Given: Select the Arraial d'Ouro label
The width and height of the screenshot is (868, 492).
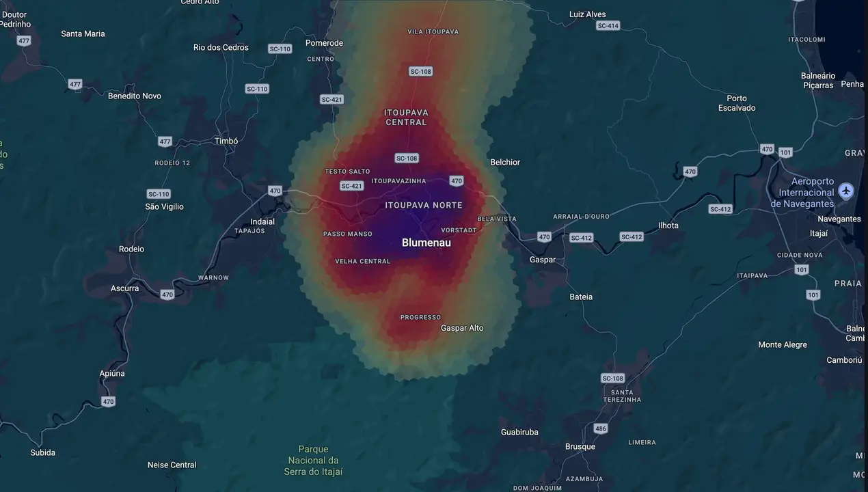Looking at the screenshot, I should 581,217.
